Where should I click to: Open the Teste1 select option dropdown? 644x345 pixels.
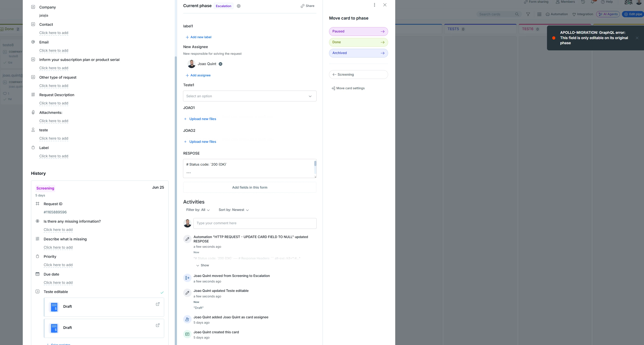250,96
